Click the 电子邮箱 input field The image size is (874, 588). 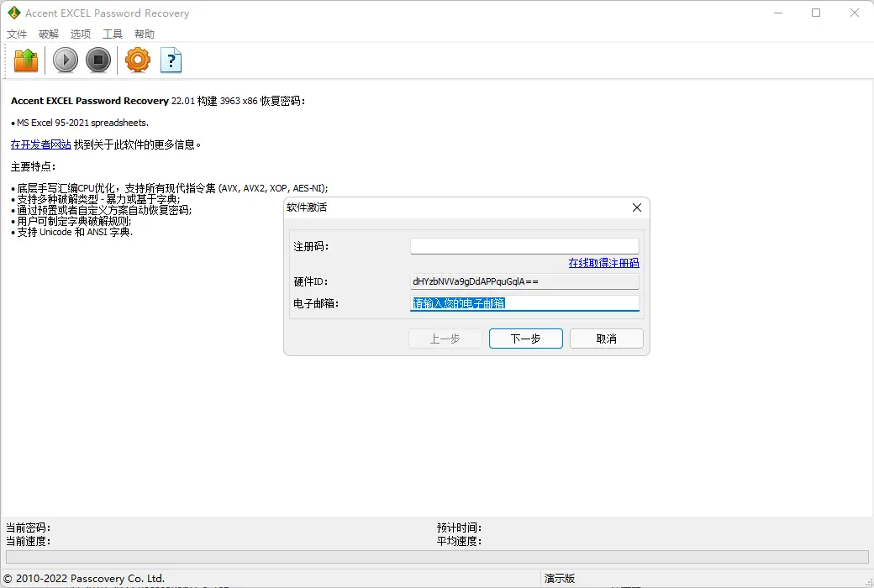click(524, 303)
